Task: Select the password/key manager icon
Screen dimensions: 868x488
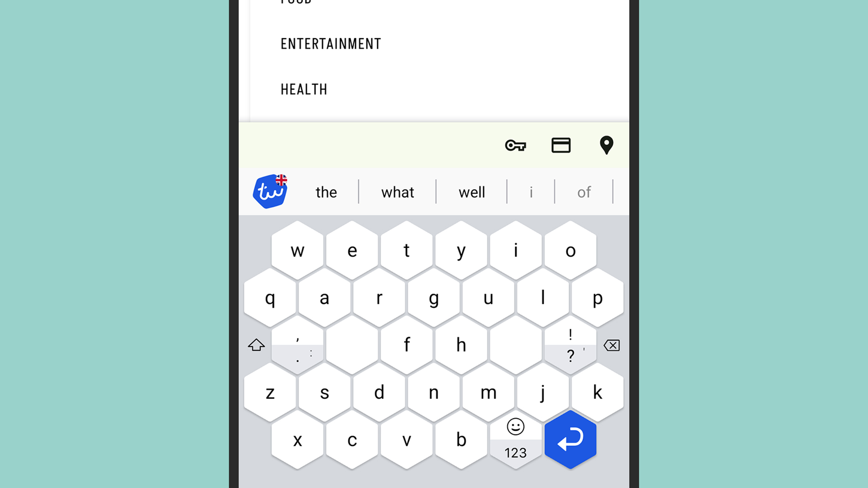Action: (x=515, y=145)
